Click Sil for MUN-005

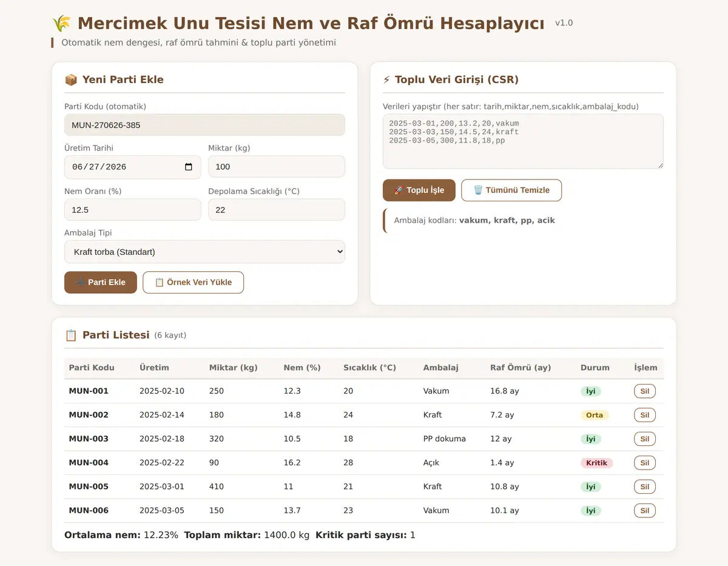(x=645, y=487)
